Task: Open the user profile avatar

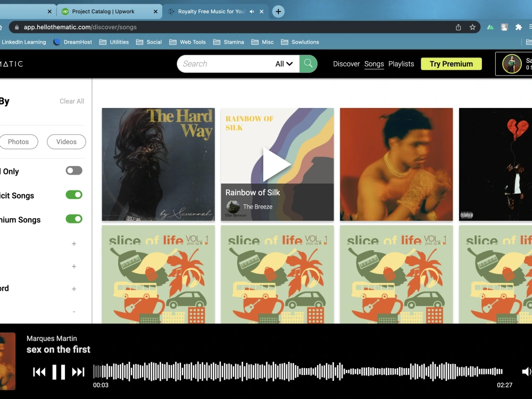Action: point(512,64)
